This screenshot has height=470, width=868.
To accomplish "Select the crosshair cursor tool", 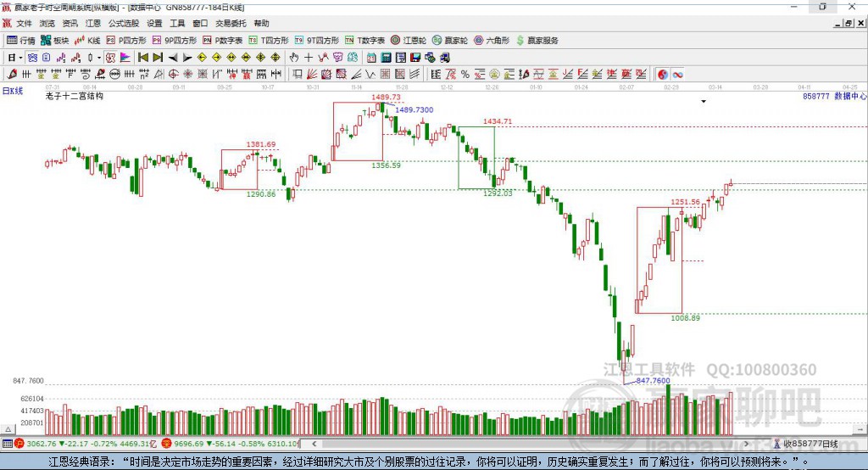I will pyautogui.click(x=309, y=58).
